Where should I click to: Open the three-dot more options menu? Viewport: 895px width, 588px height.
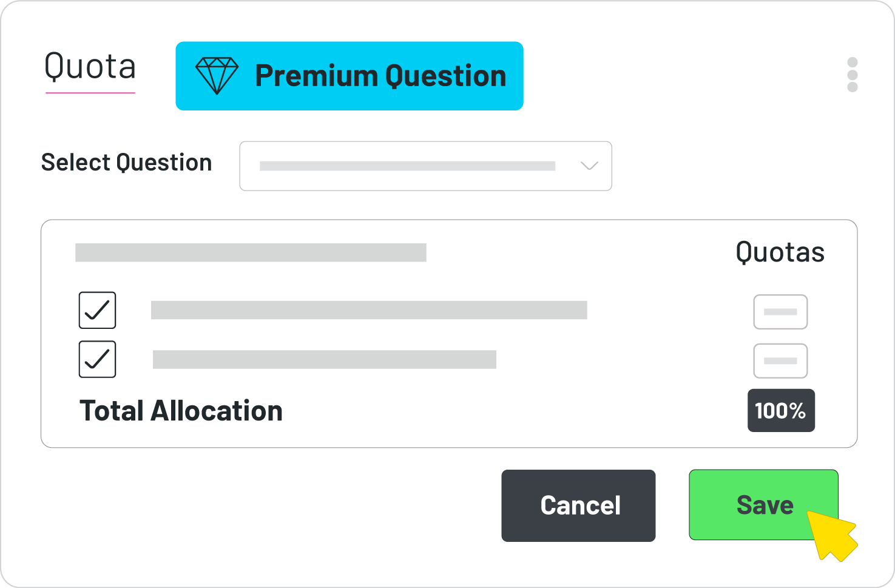tap(853, 75)
